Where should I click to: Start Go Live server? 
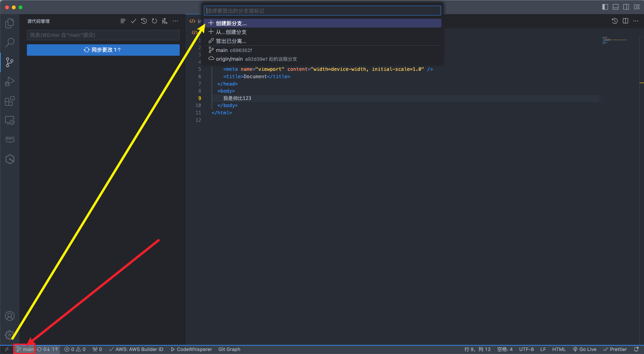click(585, 349)
